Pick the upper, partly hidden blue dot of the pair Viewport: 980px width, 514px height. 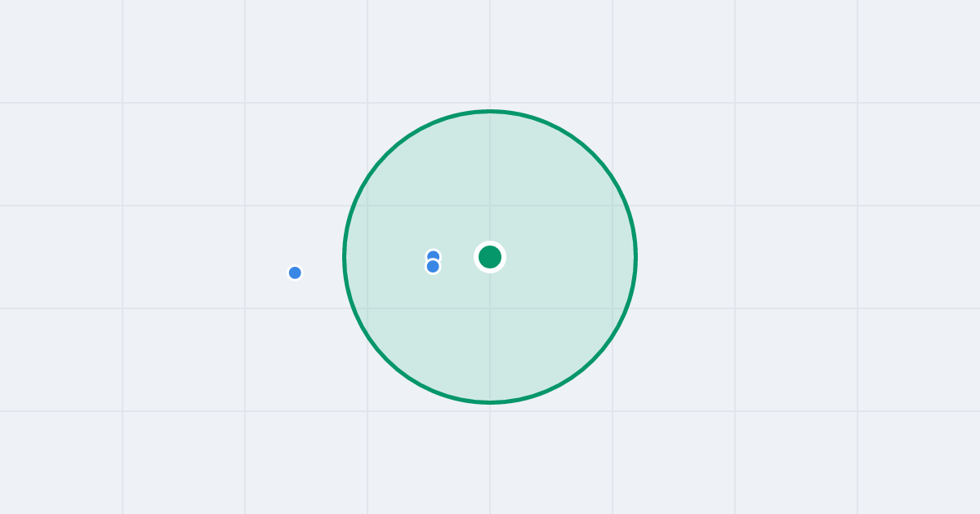[433, 255]
